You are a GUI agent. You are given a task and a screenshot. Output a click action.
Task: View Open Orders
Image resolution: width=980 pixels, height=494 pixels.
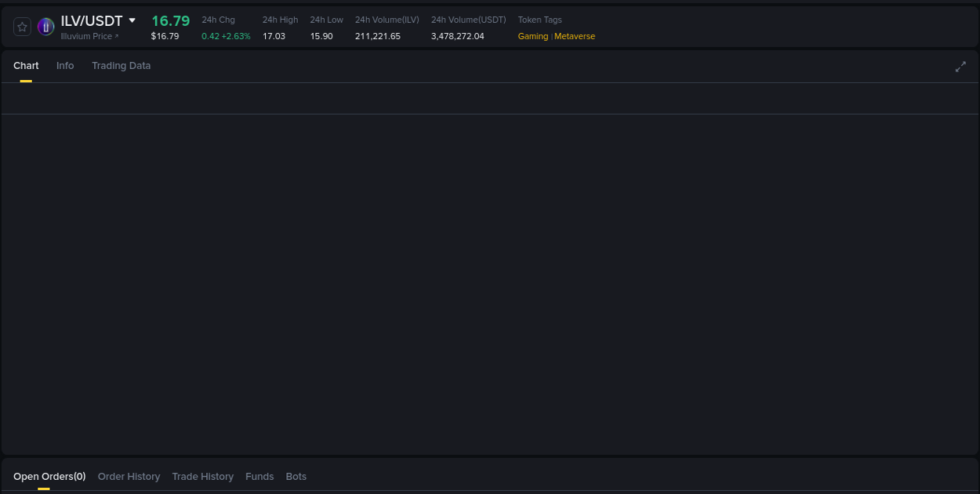point(49,476)
